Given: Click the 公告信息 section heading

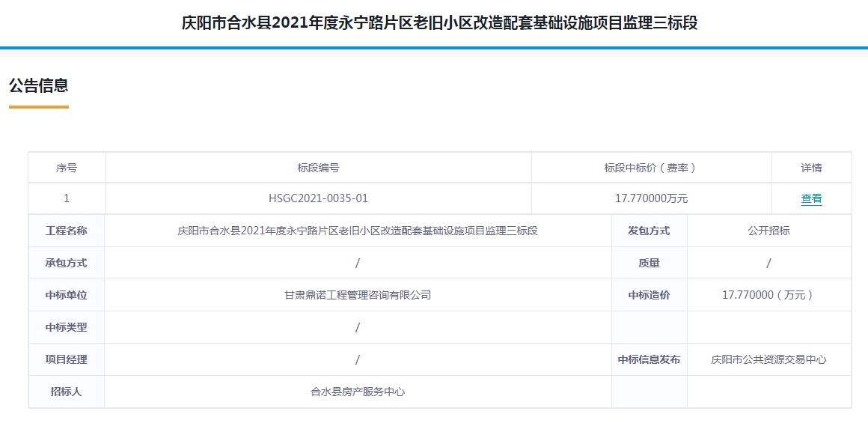Looking at the screenshot, I should 39,86.
